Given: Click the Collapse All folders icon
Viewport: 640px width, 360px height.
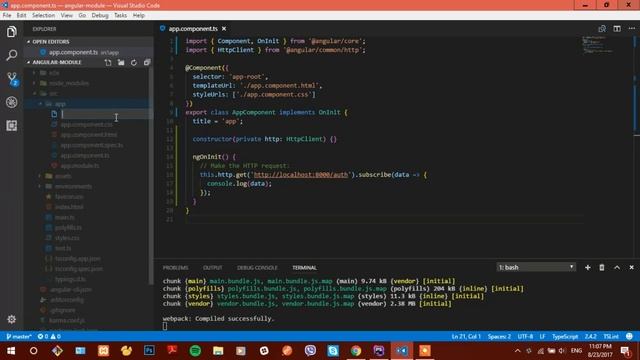Looking at the screenshot, I should tap(147, 62).
